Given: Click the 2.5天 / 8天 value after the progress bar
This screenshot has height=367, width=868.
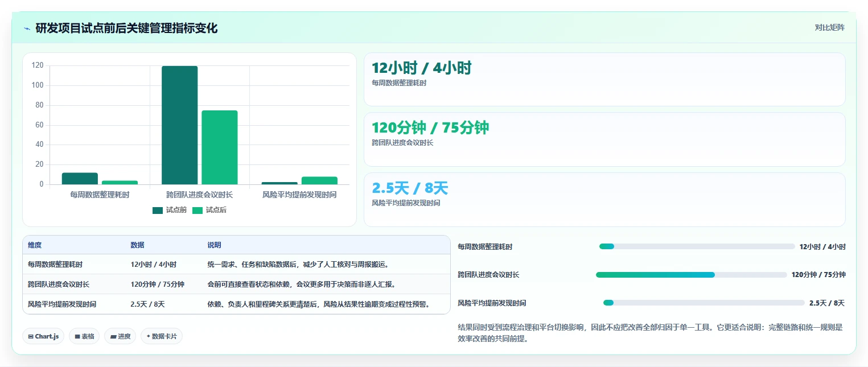Looking at the screenshot, I should (827, 303).
